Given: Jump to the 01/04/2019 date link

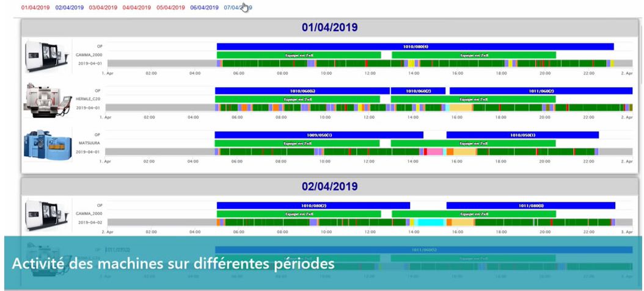Looking at the screenshot, I should tap(35, 8).
